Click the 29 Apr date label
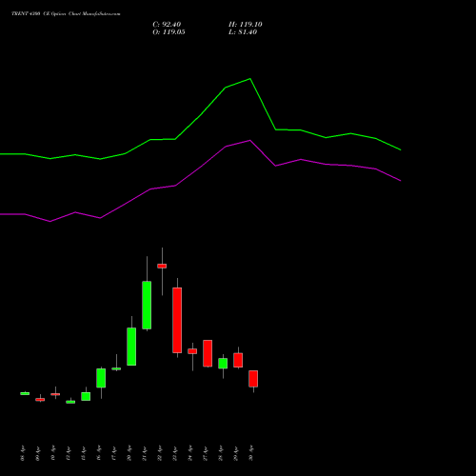The width and height of the screenshot is (476, 476). (x=236, y=453)
